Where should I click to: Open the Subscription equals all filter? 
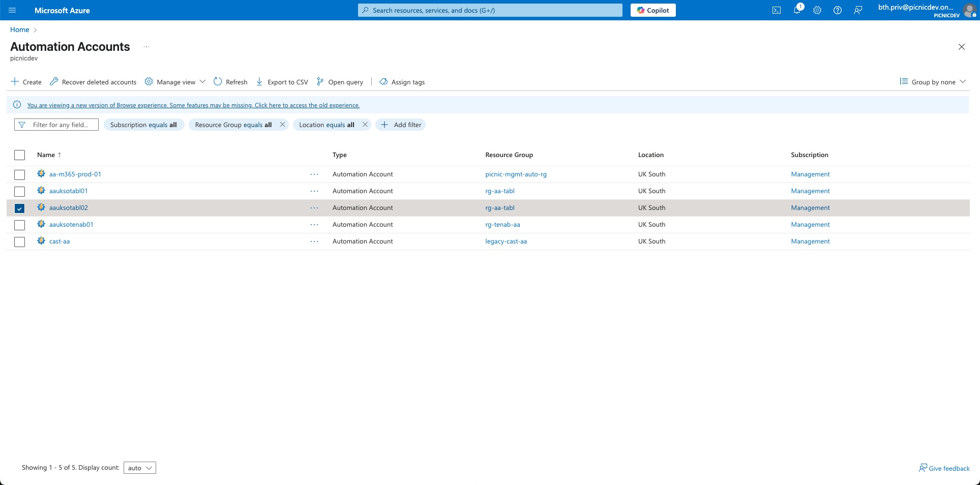144,125
